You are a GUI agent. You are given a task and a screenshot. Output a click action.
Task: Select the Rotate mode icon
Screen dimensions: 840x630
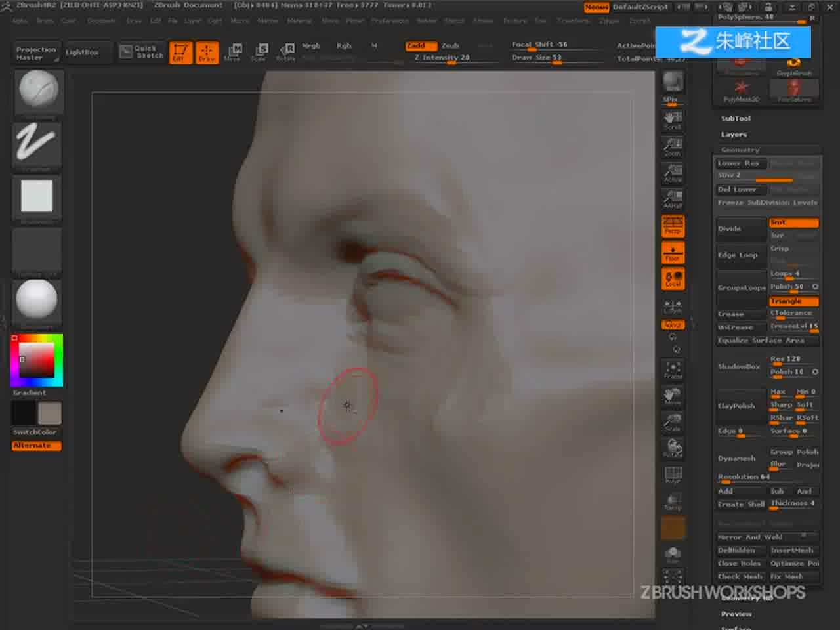click(286, 52)
